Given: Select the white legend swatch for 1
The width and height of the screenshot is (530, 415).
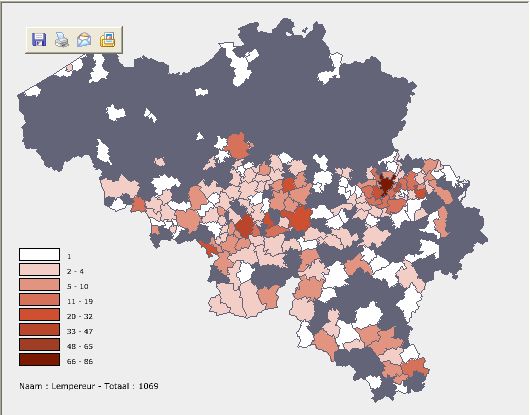Looking at the screenshot, I should coord(40,254).
